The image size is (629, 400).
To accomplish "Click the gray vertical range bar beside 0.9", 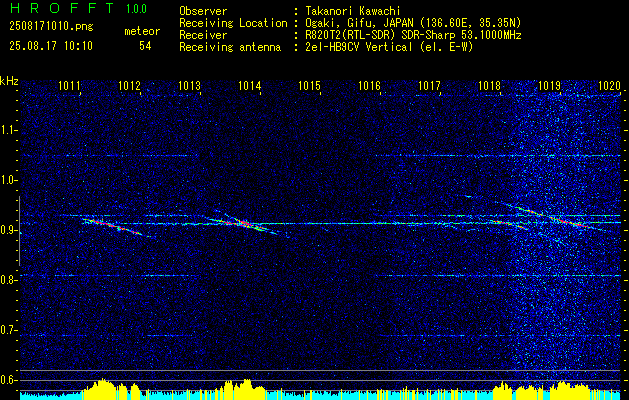I will coord(19,231).
